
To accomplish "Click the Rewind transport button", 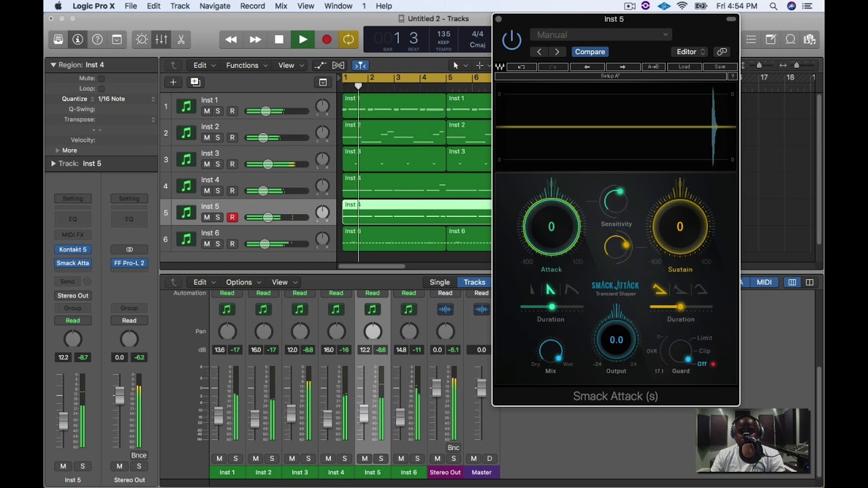I will click(231, 40).
